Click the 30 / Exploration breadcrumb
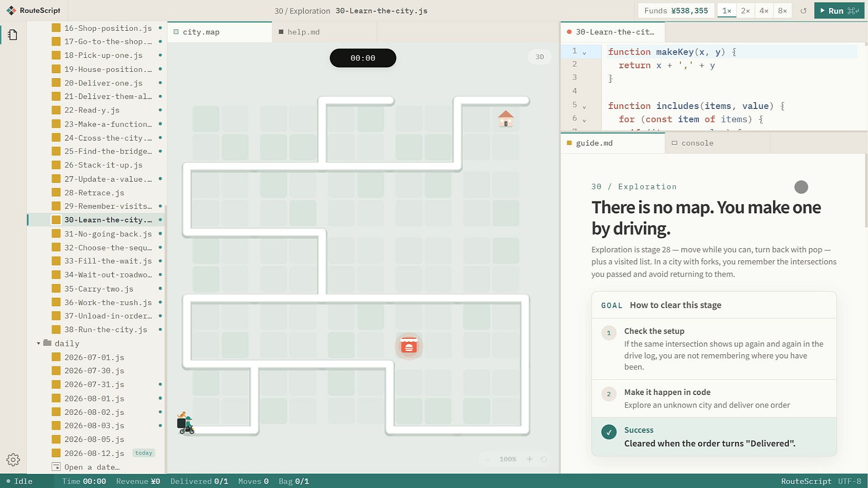The width and height of the screenshot is (868, 488). coord(302,11)
